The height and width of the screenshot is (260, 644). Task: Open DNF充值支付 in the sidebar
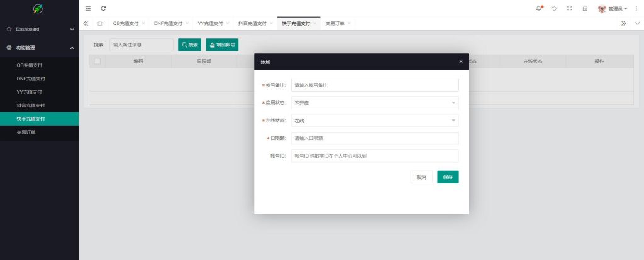(x=40, y=79)
